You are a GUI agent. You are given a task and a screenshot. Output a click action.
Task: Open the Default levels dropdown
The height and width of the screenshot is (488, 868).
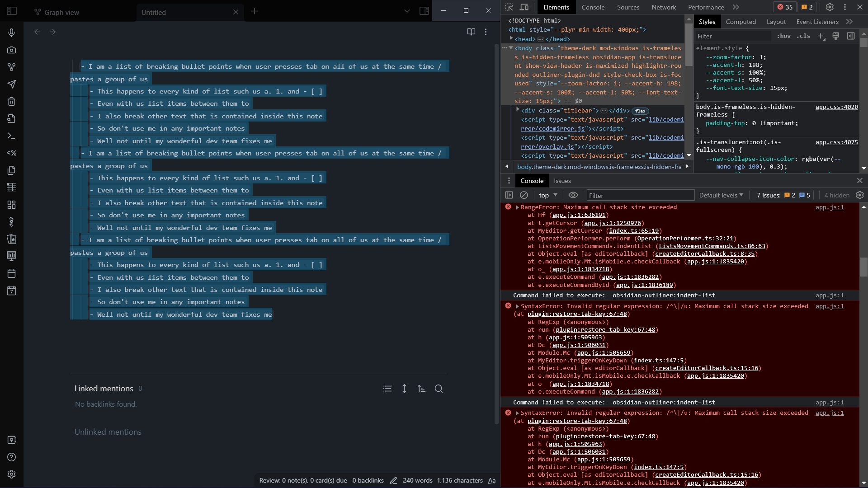(x=720, y=195)
